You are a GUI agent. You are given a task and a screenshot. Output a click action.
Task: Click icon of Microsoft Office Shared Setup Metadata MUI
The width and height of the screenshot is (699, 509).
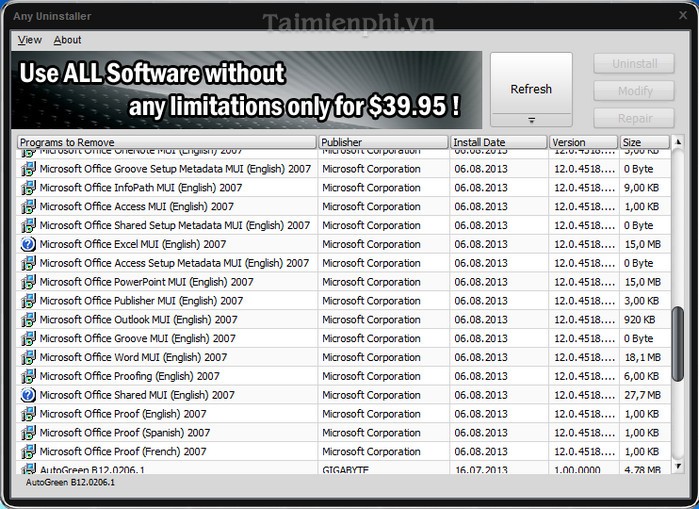(28, 226)
